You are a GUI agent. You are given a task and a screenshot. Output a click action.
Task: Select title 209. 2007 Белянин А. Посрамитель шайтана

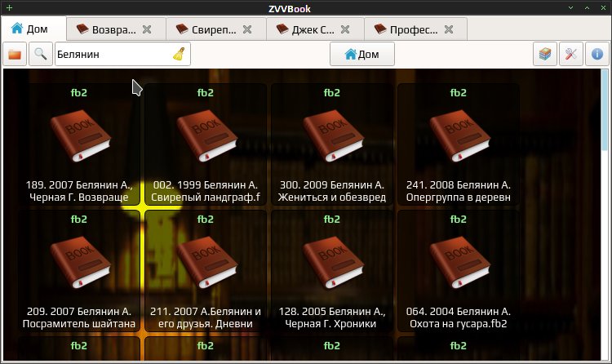(x=79, y=317)
